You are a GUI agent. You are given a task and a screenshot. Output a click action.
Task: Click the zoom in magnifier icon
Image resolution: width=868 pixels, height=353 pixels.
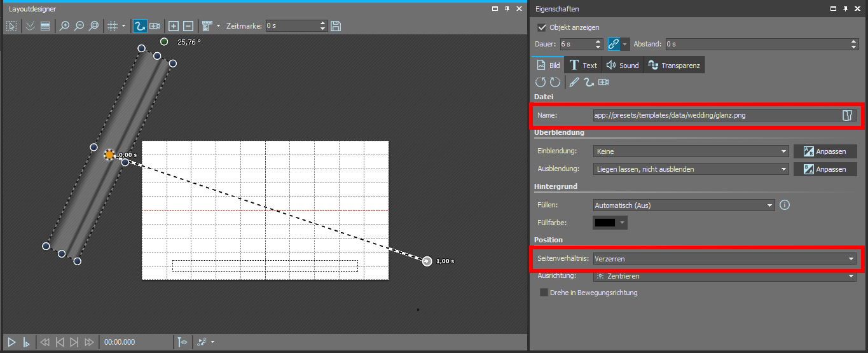[64, 26]
